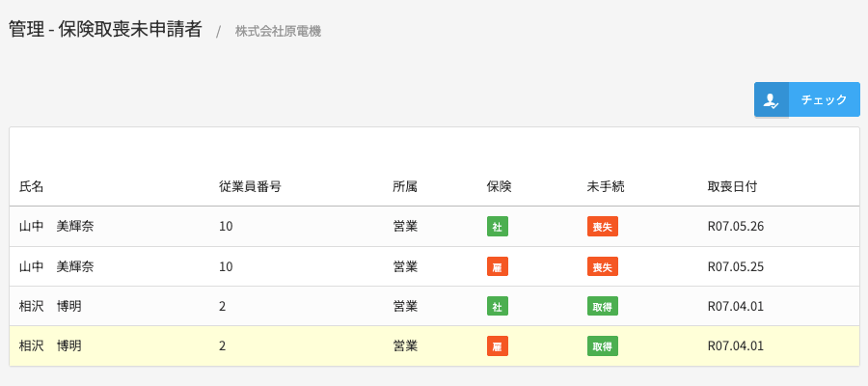Click date R07.05.25 in second row

pos(736,266)
